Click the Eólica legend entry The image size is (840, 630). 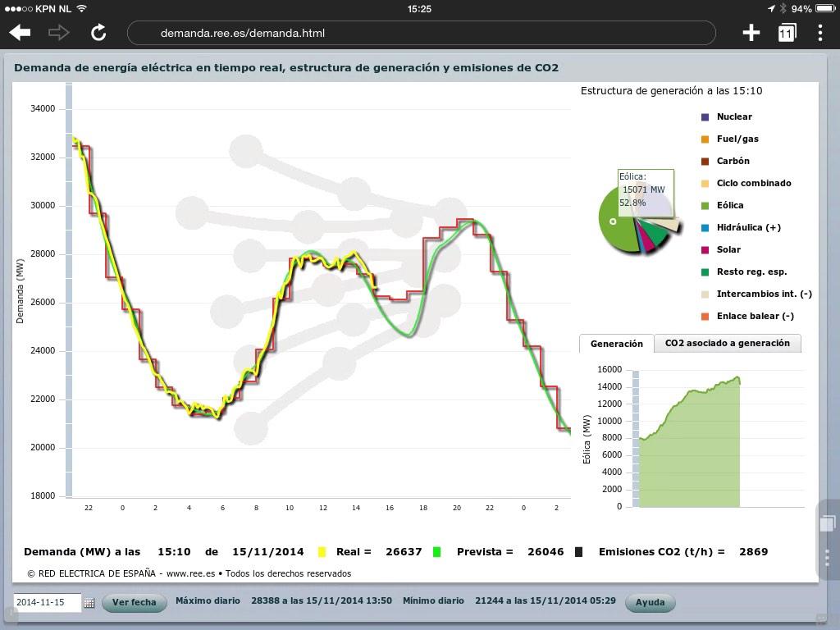722,205
